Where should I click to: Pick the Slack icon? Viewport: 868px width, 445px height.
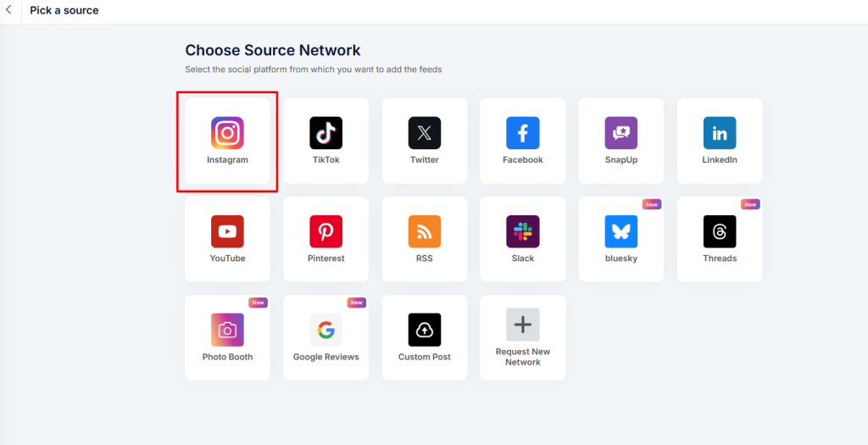coord(522,231)
